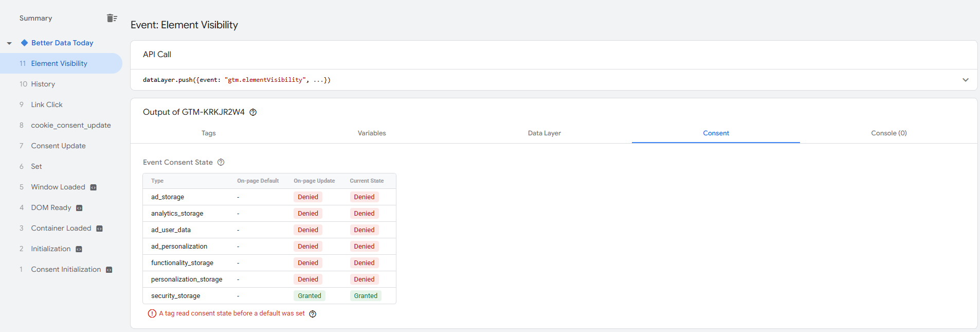Select event 3 Container Loaded
Image resolution: width=980 pixels, height=332 pixels.
click(61, 228)
